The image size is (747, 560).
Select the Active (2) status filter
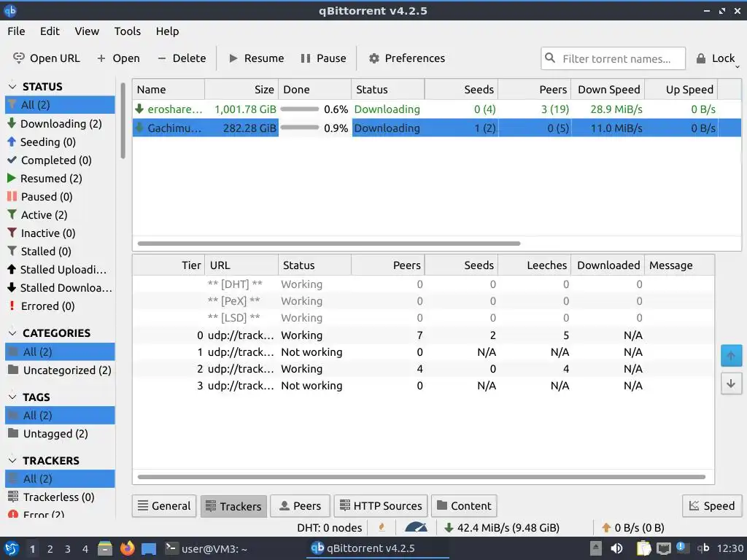click(60, 215)
